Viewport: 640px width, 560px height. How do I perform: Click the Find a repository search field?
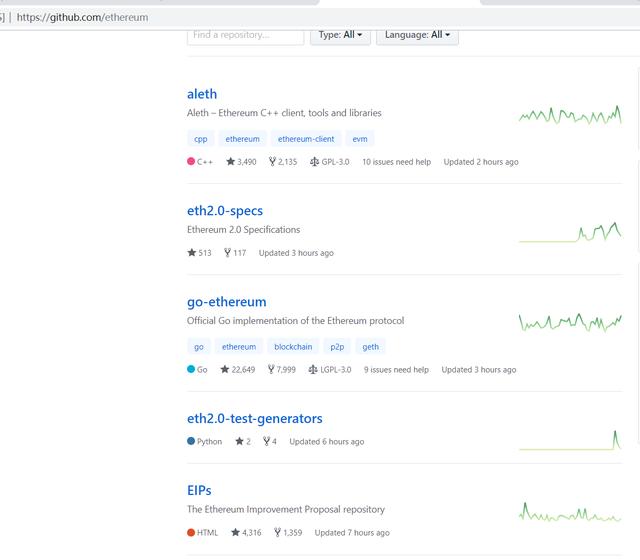[245, 36]
